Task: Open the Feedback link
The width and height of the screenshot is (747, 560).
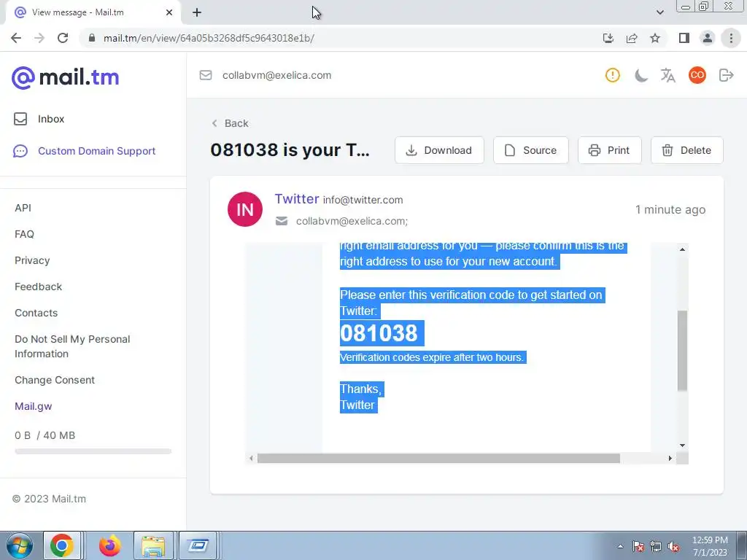Action: tap(38, 286)
